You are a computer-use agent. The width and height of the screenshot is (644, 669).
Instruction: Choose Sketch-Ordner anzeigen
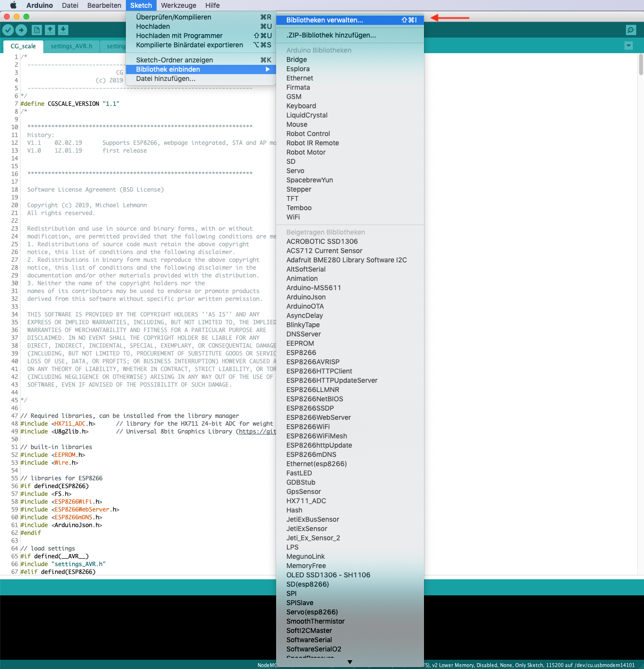coord(201,60)
